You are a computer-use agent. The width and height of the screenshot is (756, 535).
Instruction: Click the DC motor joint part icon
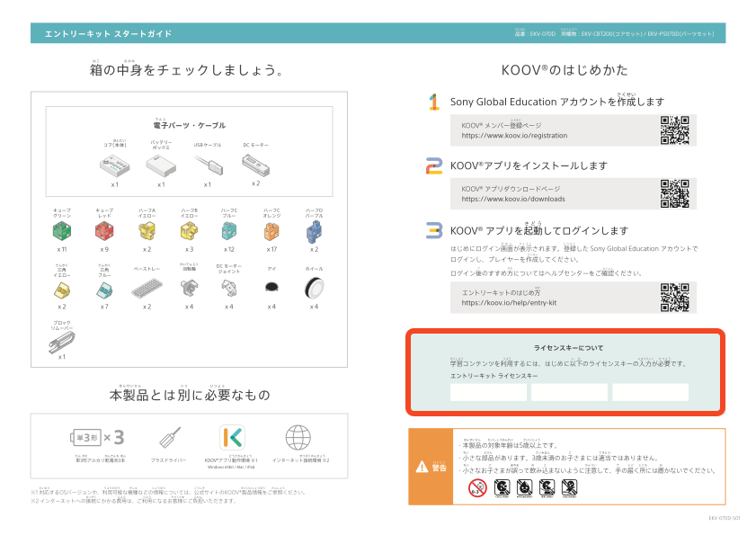click(x=229, y=289)
